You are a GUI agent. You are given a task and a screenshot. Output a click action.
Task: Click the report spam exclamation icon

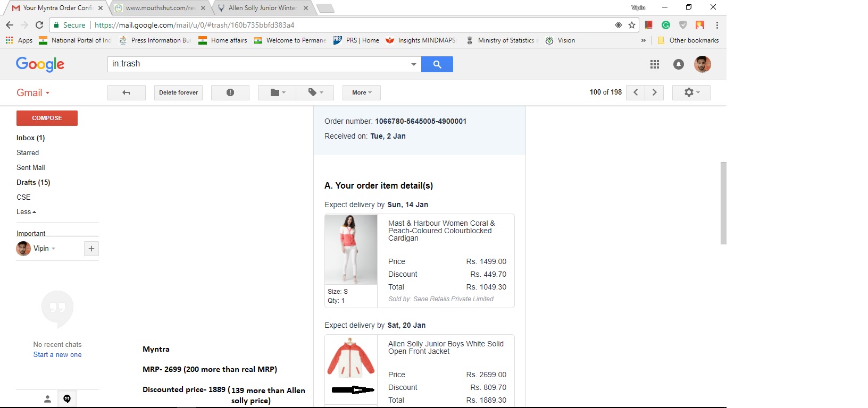pyautogui.click(x=230, y=92)
